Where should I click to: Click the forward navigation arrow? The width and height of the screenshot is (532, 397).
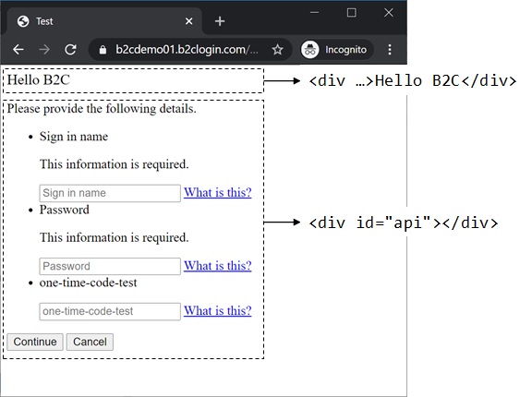coord(44,50)
